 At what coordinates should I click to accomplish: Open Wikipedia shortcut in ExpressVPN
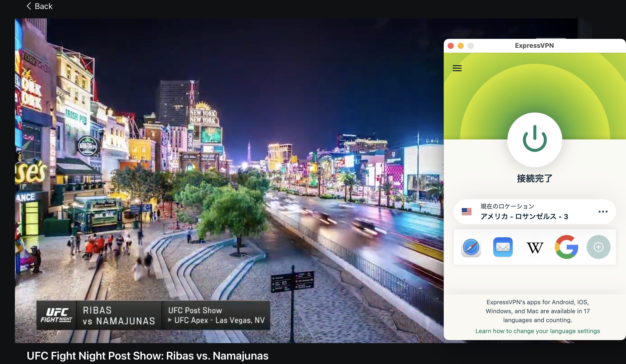point(535,247)
